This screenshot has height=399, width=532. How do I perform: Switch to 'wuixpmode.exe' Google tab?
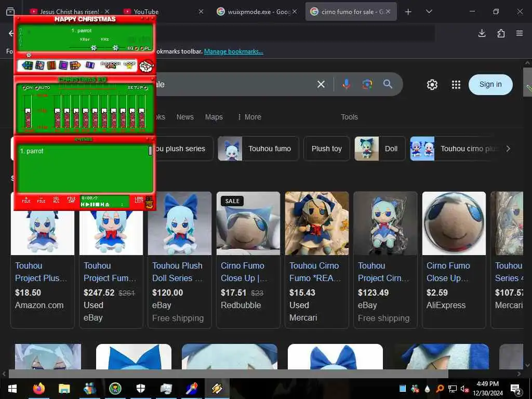coord(257,11)
